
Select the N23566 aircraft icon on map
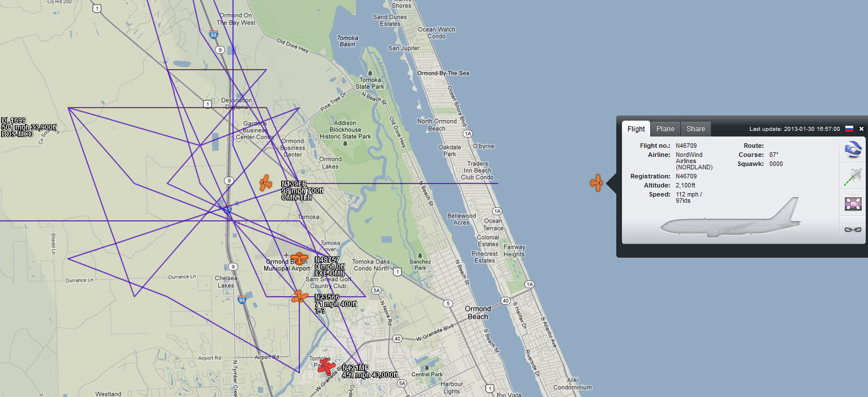(299, 296)
